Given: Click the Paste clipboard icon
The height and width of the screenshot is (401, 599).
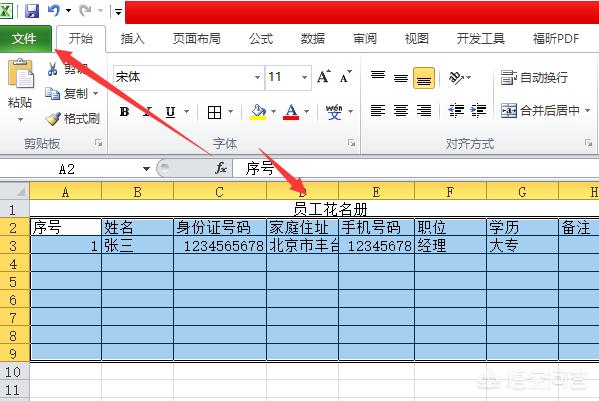Looking at the screenshot, I should (21, 73).
